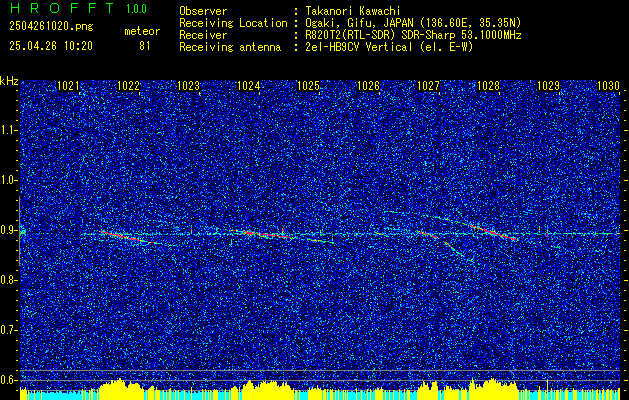Click the 1028 time axis marker
Image resolution: width=629 pixels, height=400 pixels.
[488, 85]
